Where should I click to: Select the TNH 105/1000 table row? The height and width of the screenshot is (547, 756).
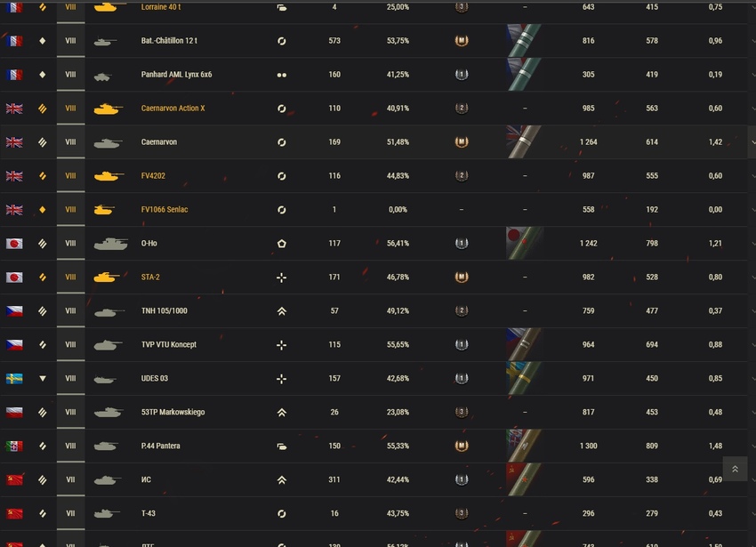click(x=374, y=311)
